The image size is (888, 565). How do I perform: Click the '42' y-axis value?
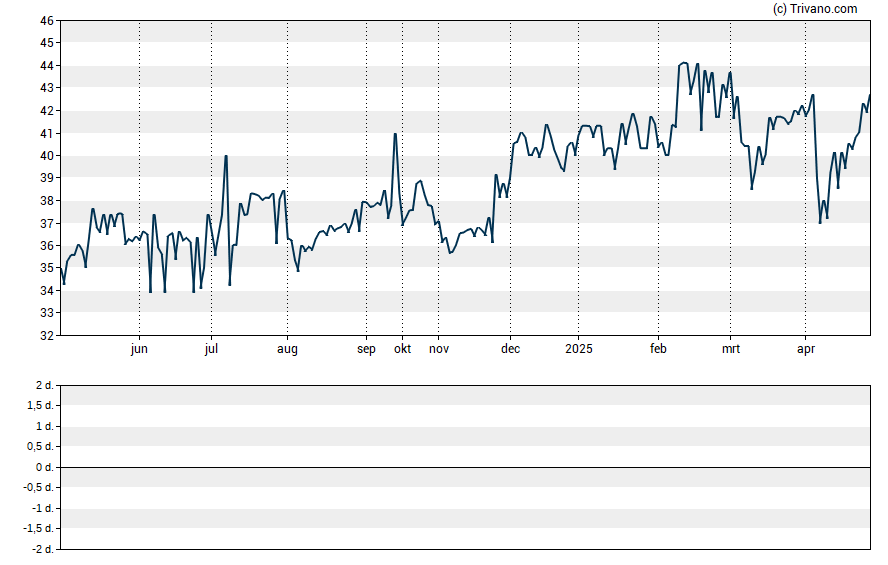47,111
